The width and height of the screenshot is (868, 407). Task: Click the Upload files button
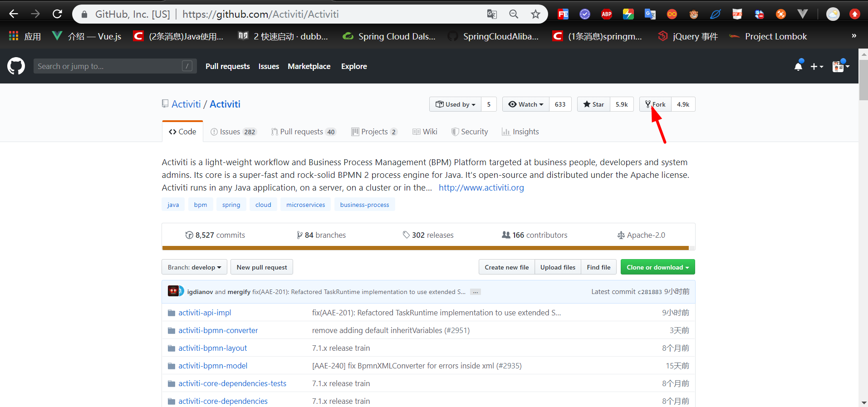[x=558, y=267]
